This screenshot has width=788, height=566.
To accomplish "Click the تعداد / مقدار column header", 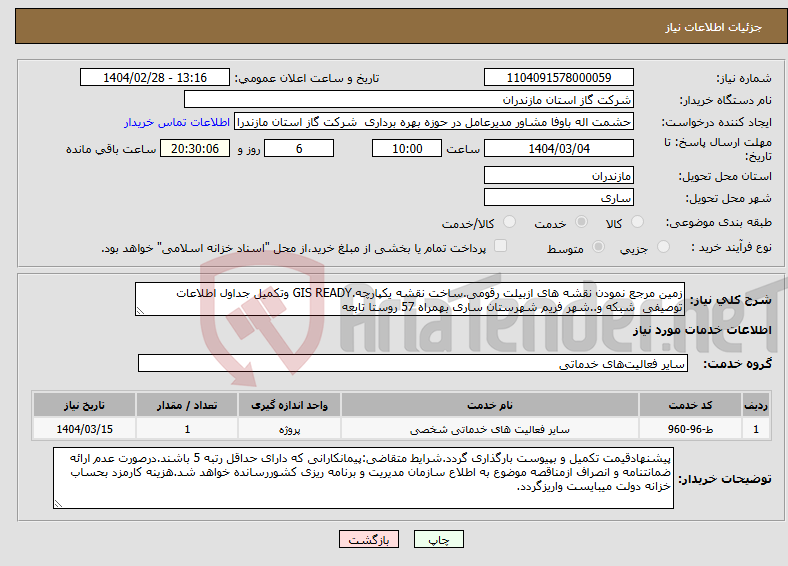I will click(x=187, y=405).
